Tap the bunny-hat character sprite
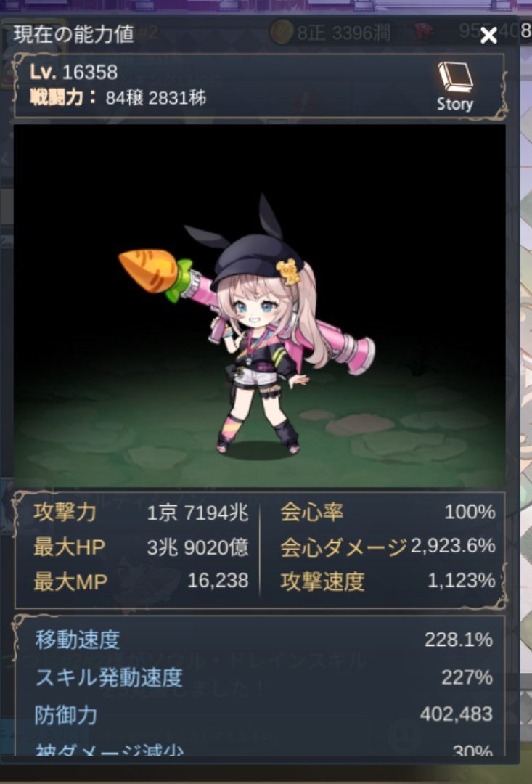 [x=260, y=330]
